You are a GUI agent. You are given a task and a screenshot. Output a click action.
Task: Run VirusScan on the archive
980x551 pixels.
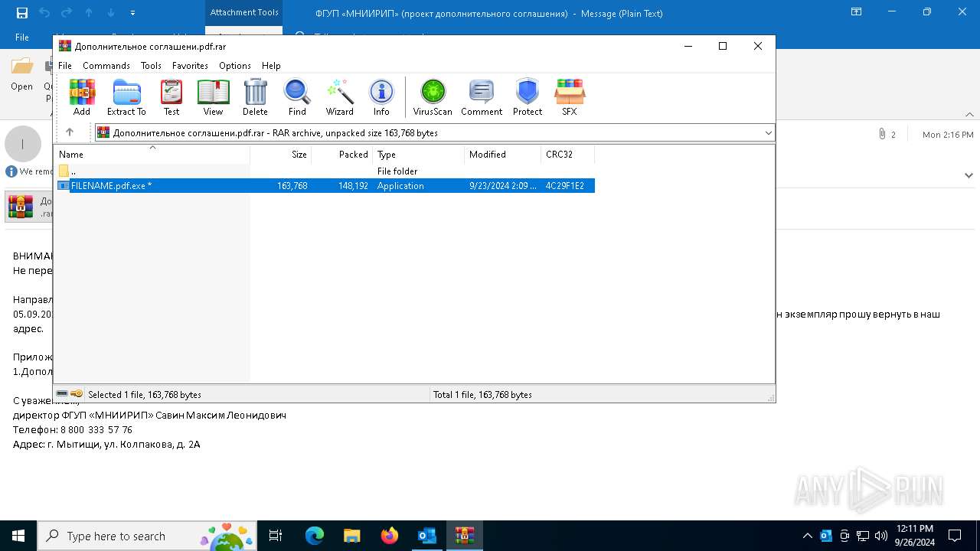pyautogui.click(x=433, y=97)
